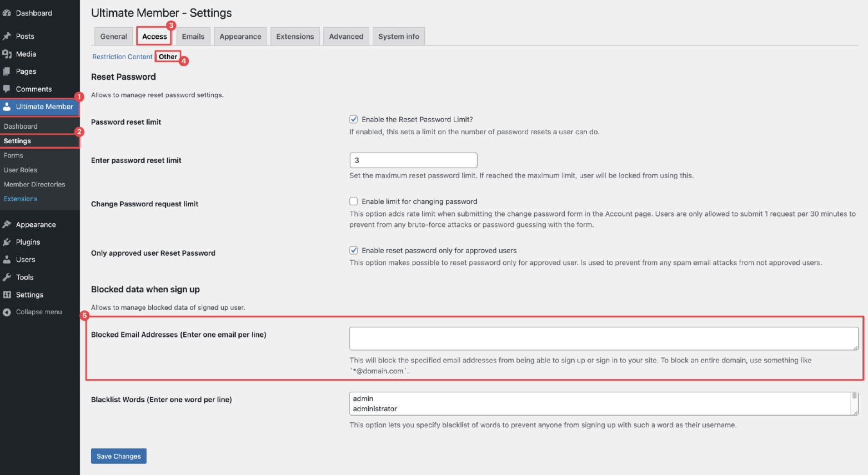The width and height of the screenshot is (868, 475).
Task: Uncheck Enable the Reset Password Limit
Action: point(353,119)
